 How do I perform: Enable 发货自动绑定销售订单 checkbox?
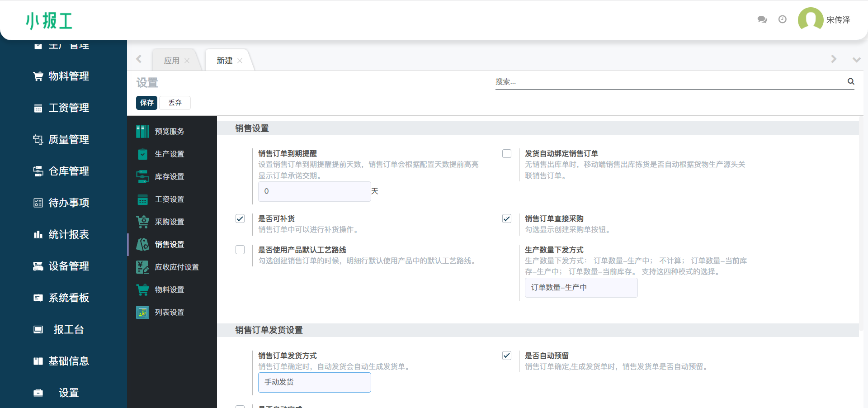507,154
